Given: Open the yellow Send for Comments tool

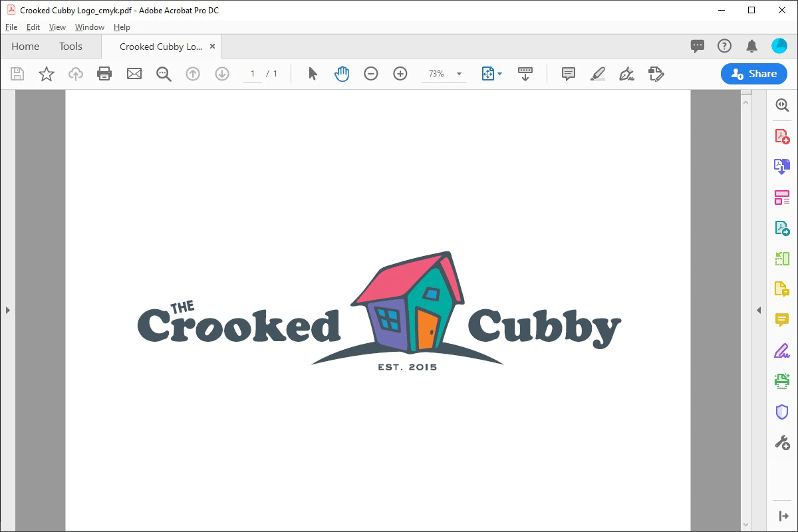Looking at the screenshot, I should (782, 289).
